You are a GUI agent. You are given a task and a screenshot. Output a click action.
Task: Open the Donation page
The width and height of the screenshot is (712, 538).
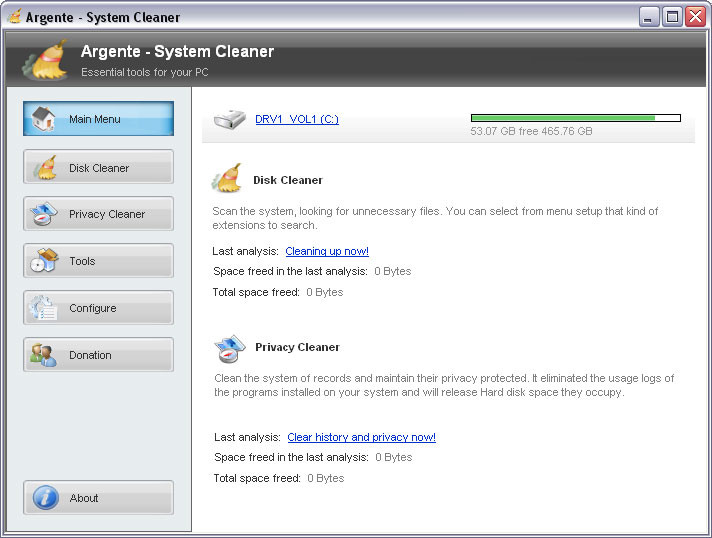[98, 355]
